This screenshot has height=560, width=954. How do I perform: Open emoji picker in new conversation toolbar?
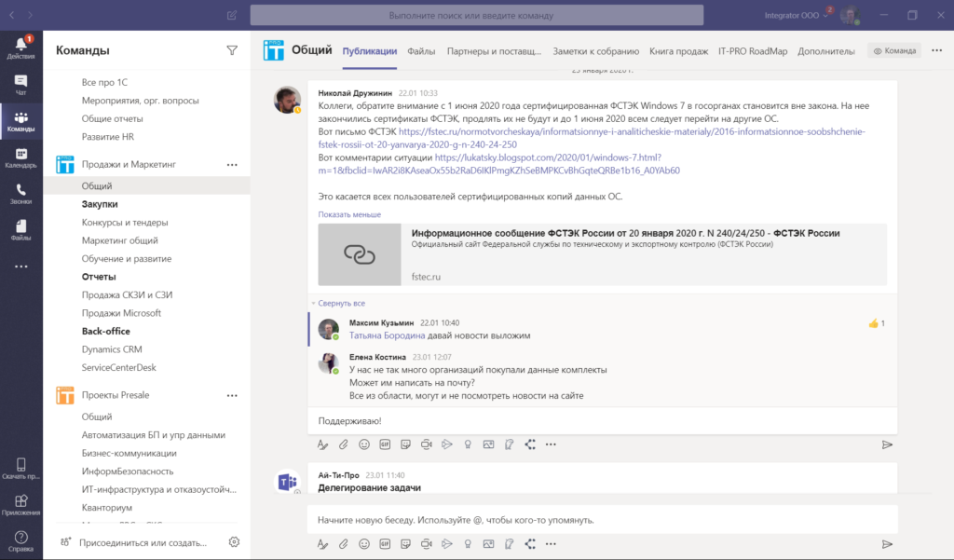click(364, 544)
